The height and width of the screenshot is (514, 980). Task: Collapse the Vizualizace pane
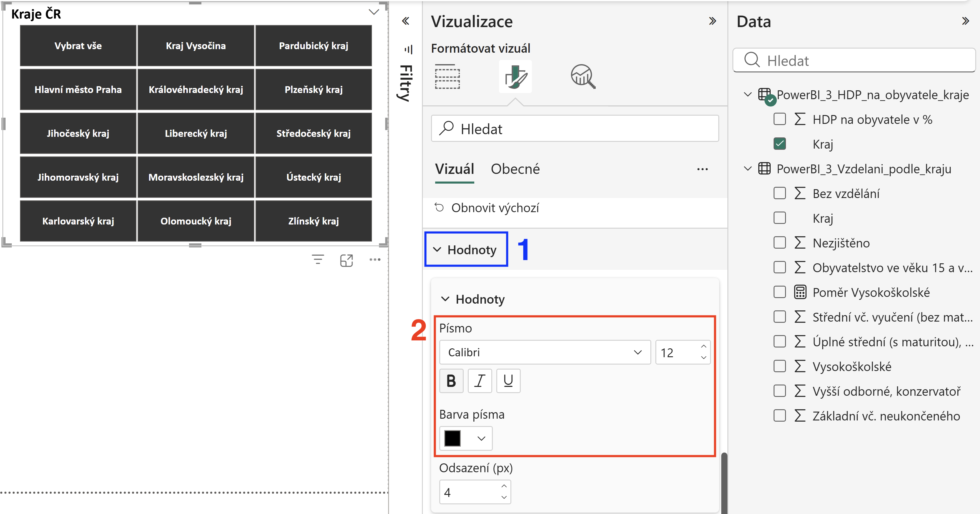[x=712, y=21]
